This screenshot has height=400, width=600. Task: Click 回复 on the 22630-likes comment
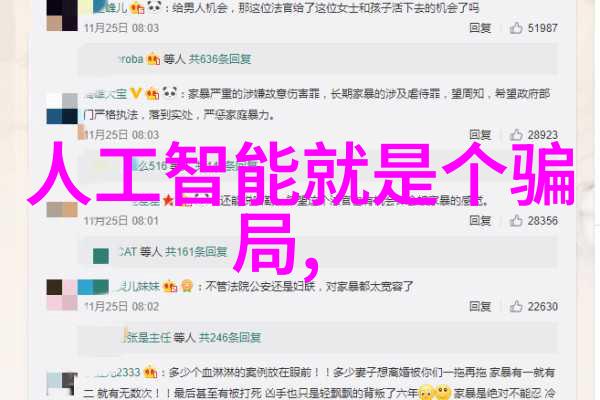(x=480, y=306)
